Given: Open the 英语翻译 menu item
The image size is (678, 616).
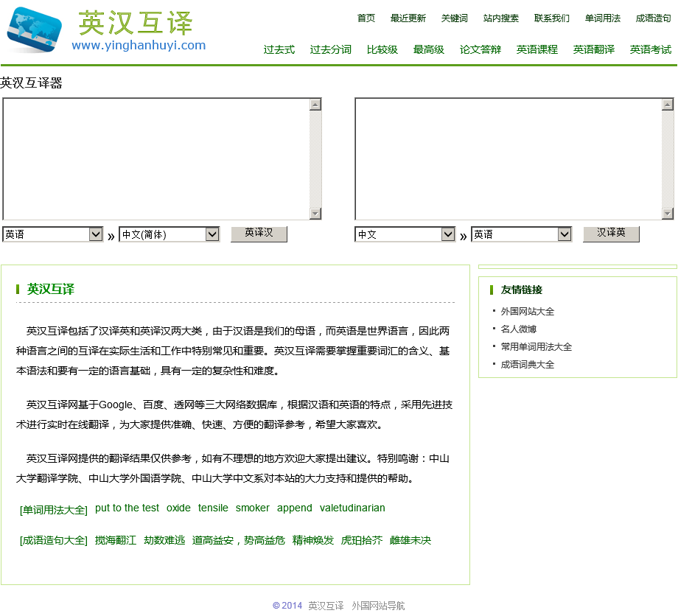Looking at the screenshot, I should pyautogui.click(x=594, y=49).
